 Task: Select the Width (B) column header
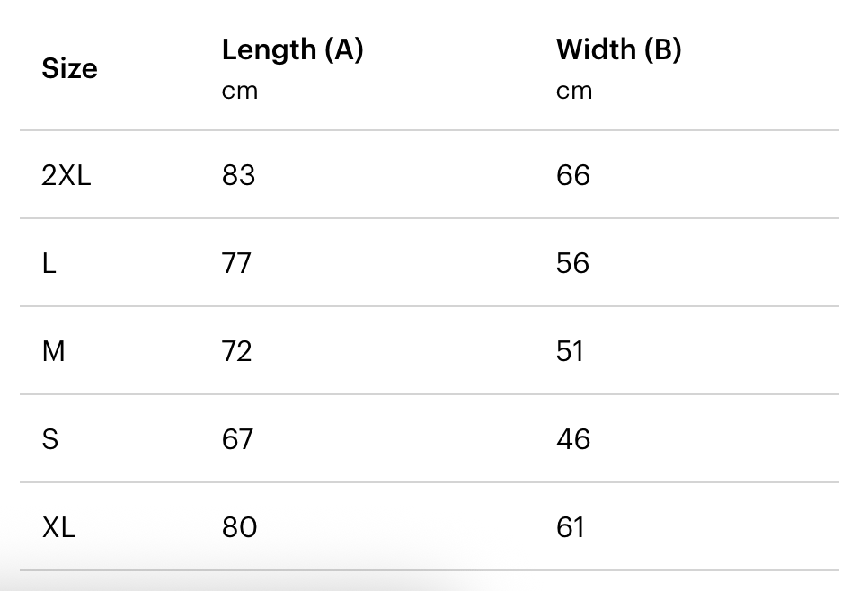click(618, 50)
